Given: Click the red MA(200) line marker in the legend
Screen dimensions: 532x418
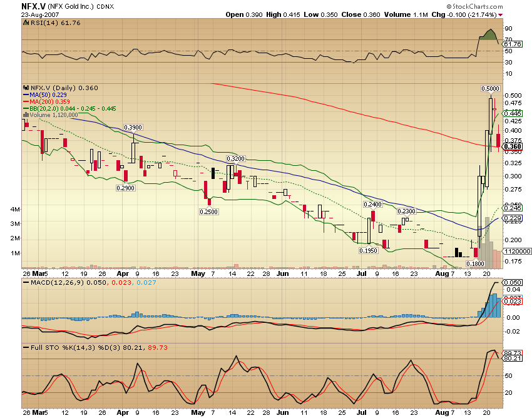Looking at the screenshot, I should [26, 102].
